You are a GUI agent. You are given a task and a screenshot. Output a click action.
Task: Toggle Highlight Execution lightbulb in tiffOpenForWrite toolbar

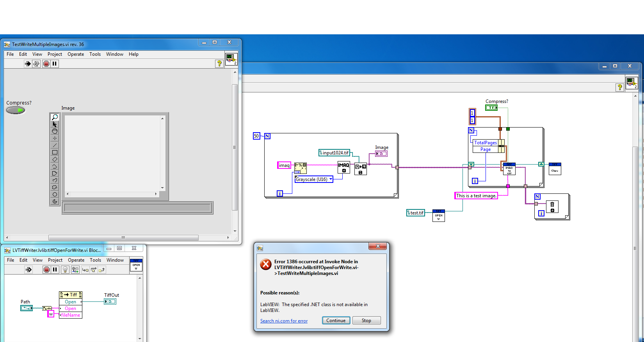[x=65, y=269]
